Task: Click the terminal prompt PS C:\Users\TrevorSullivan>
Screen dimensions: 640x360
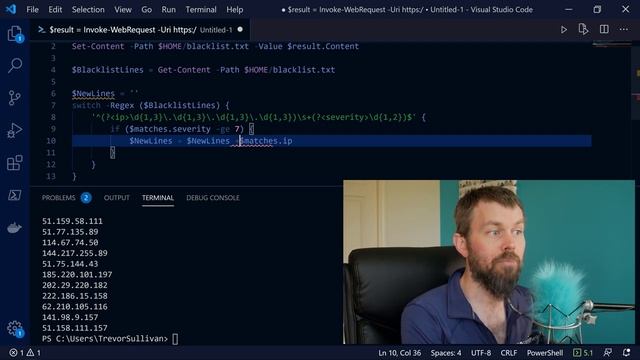Action: click(105, 339)
